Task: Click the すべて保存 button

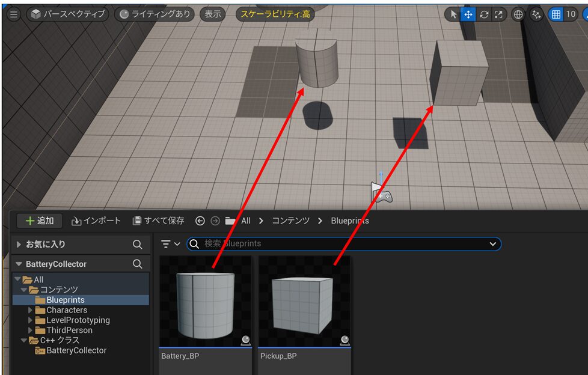Action: click(x=159, y=221)
